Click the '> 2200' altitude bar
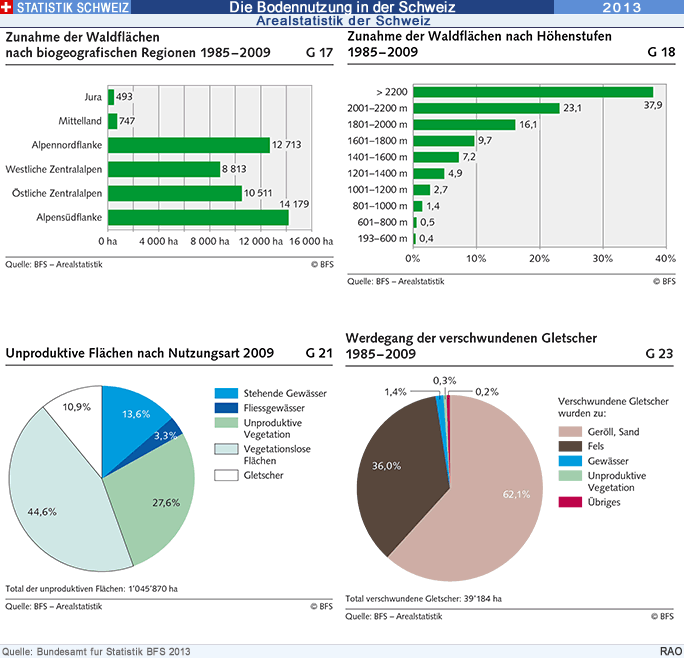This screenshot has height=658, width=684. (533, 92)
